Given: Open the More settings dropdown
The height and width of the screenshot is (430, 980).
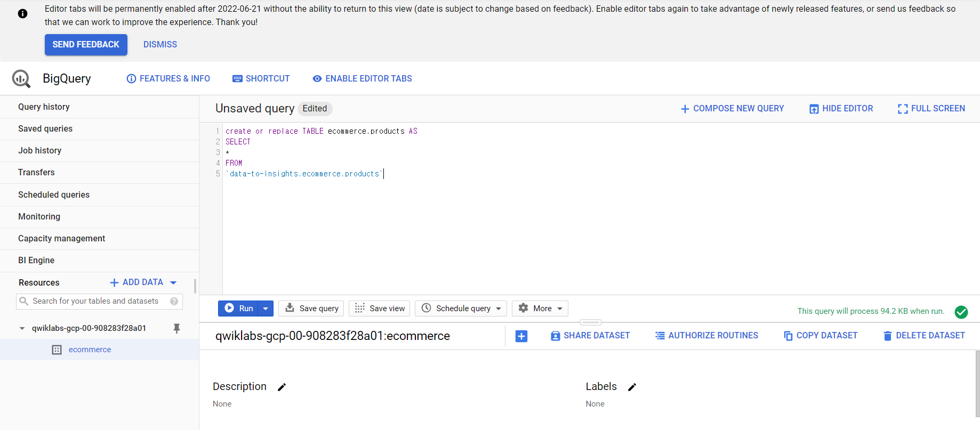Looking at the screenshot, I should (540, 309).
